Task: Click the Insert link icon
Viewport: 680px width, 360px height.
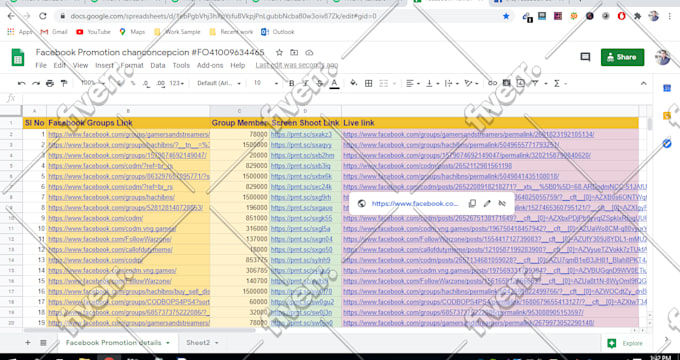Action: coord(492,83)
